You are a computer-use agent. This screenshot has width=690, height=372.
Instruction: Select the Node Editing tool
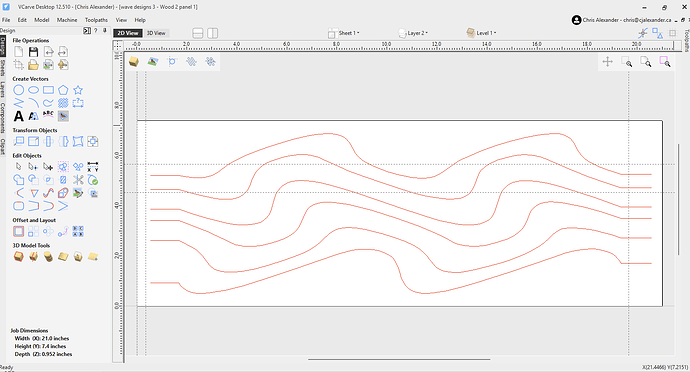pyautogui.click(x=33, y=167)
